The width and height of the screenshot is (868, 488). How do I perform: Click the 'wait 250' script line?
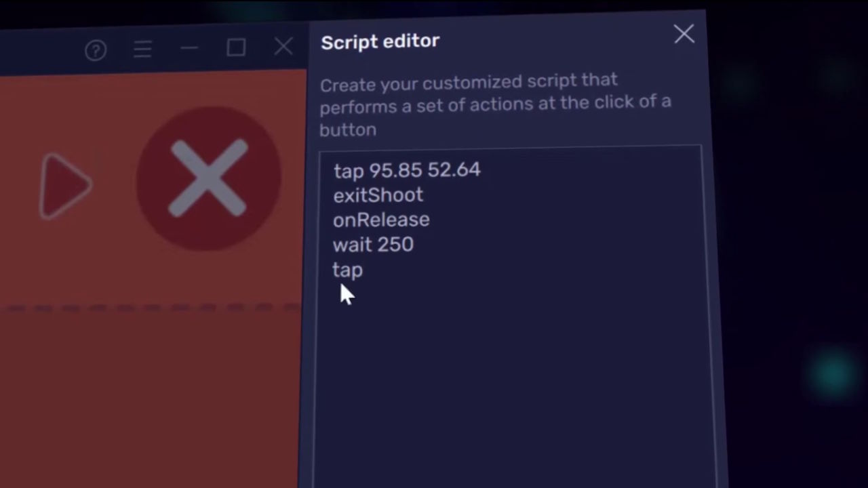pyautogui.click(x=373, y=245)
